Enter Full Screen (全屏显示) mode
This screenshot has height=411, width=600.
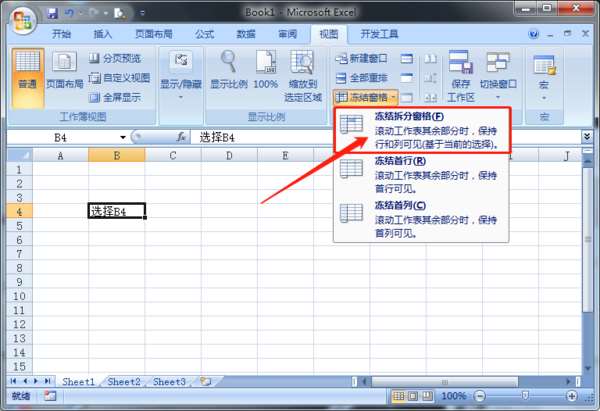[115, 97]
